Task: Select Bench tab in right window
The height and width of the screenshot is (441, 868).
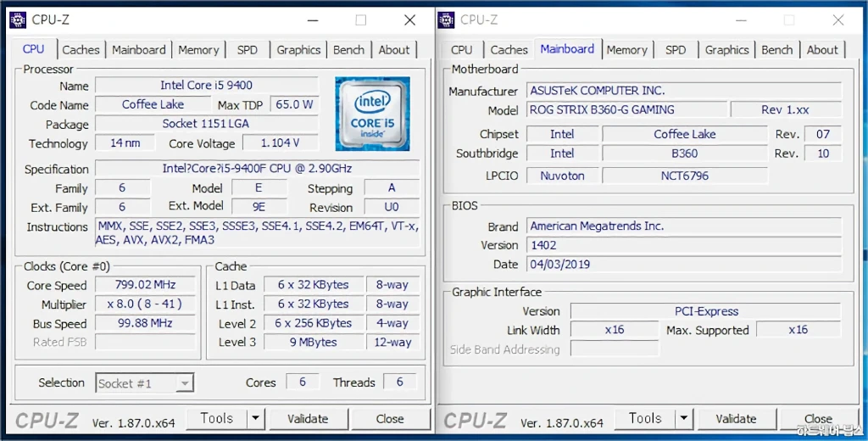Action: 777,50
